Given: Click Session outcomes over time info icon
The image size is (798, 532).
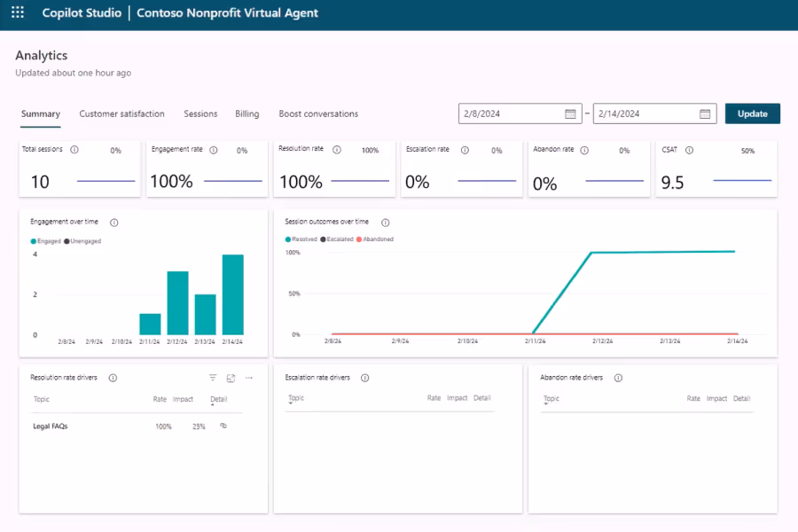Looking at the screenshot, I should point(386,223).
